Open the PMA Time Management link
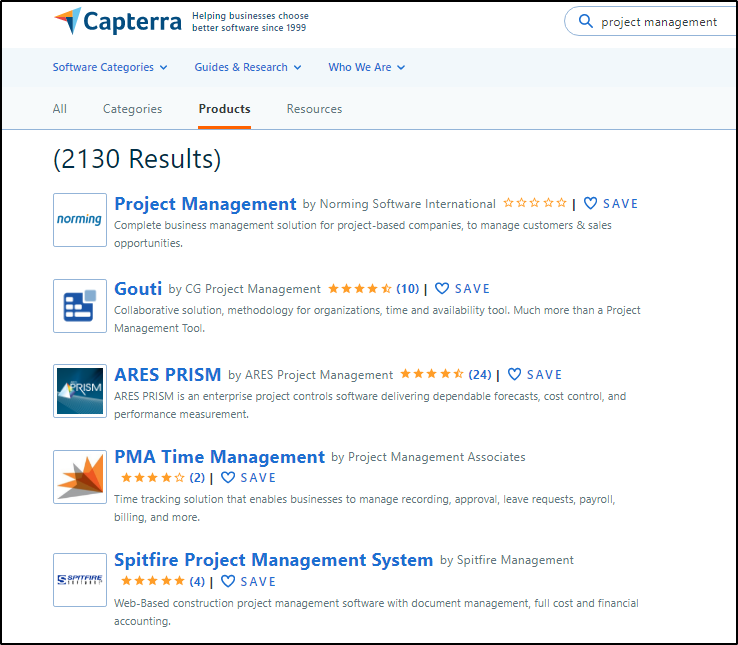This screenshot has height=645, width=738. click(219, 457)
